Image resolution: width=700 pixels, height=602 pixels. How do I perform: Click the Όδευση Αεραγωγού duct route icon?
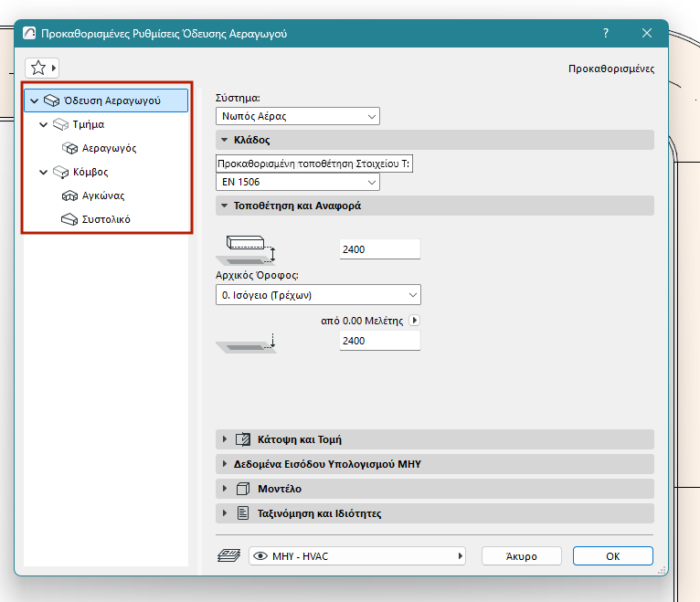51,100
